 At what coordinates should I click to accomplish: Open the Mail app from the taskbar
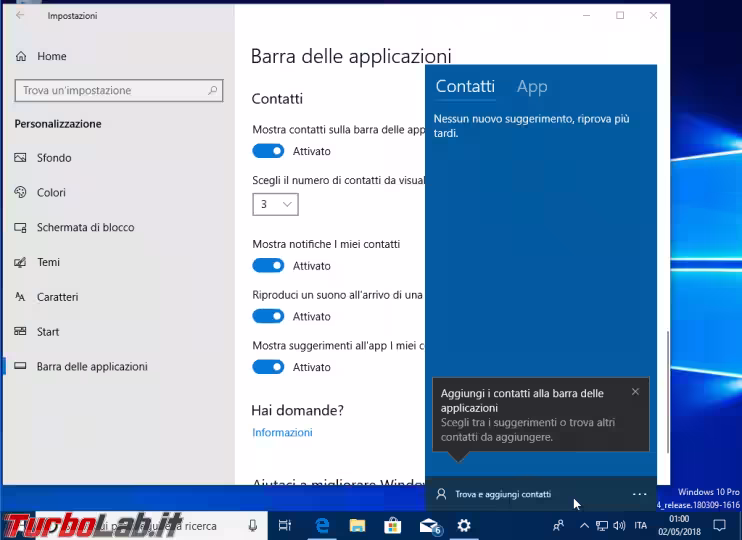[429, 525]
